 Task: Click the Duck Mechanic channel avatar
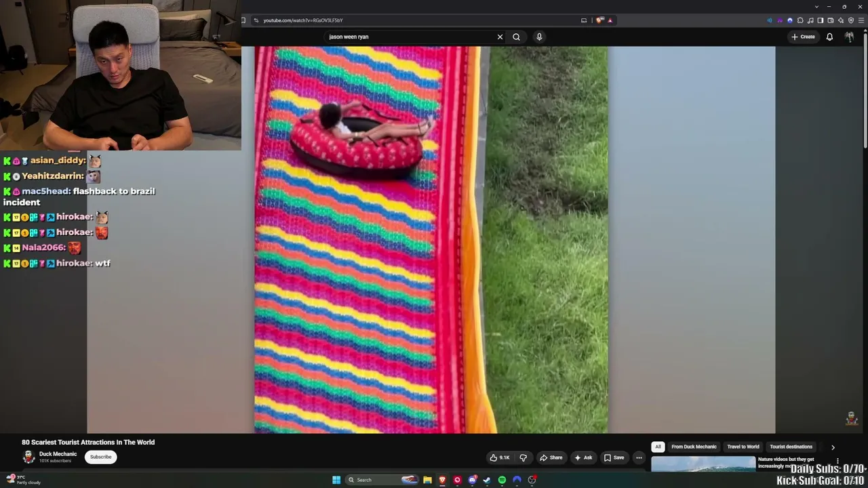click(28, 457)
